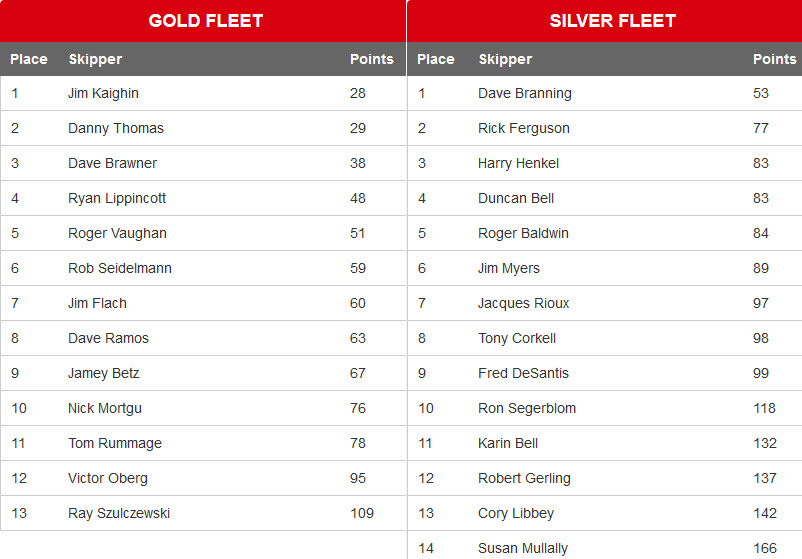Select Jacques Rioux entry
802x559 pixels.
[x=523, y=303]
